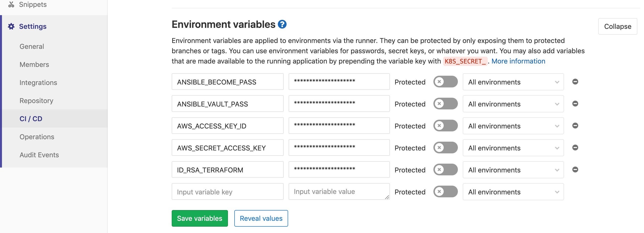This screenshot has height=233, width=644.
Task: Navigate to Operations settings
Action: point(36,137)
